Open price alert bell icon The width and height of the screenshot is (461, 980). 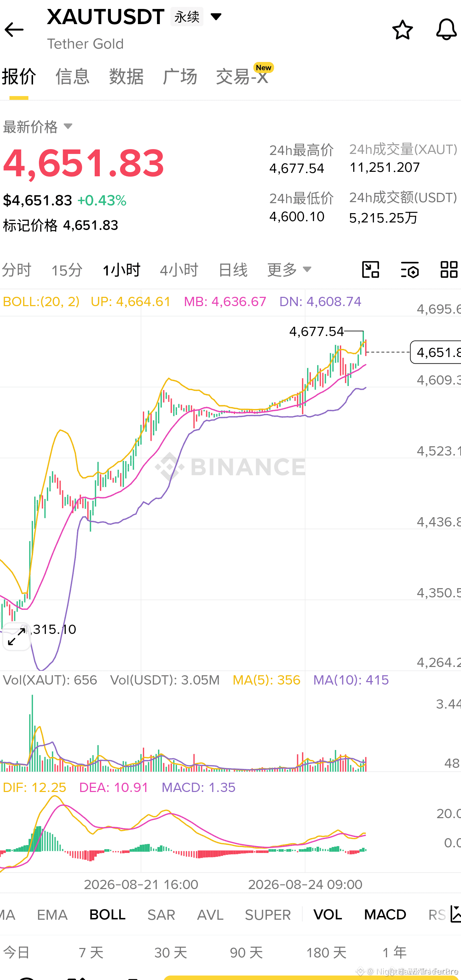pos(446,30)
